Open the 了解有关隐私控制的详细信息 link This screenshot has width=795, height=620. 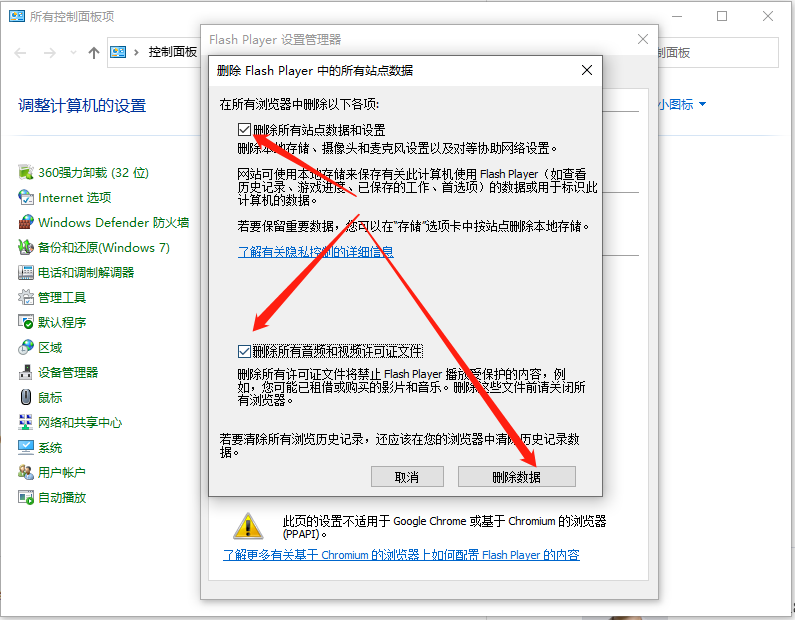(x=315, y=252)
